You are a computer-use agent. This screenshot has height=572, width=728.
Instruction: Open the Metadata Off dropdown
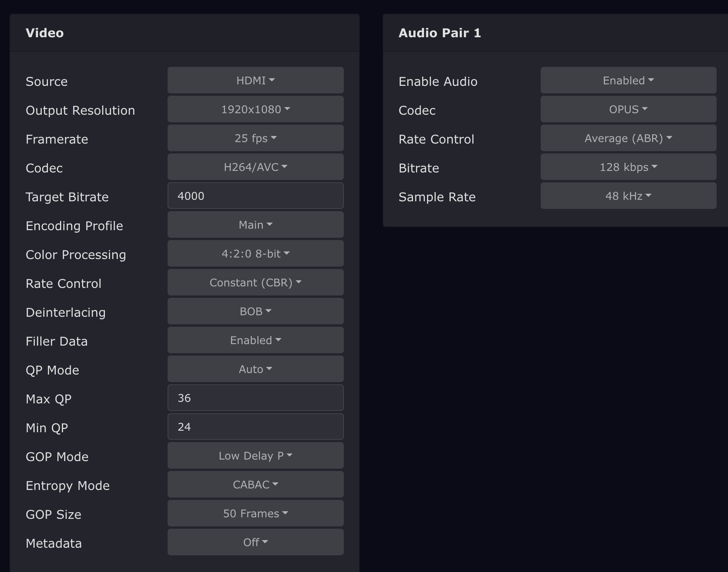pos(255,542)
